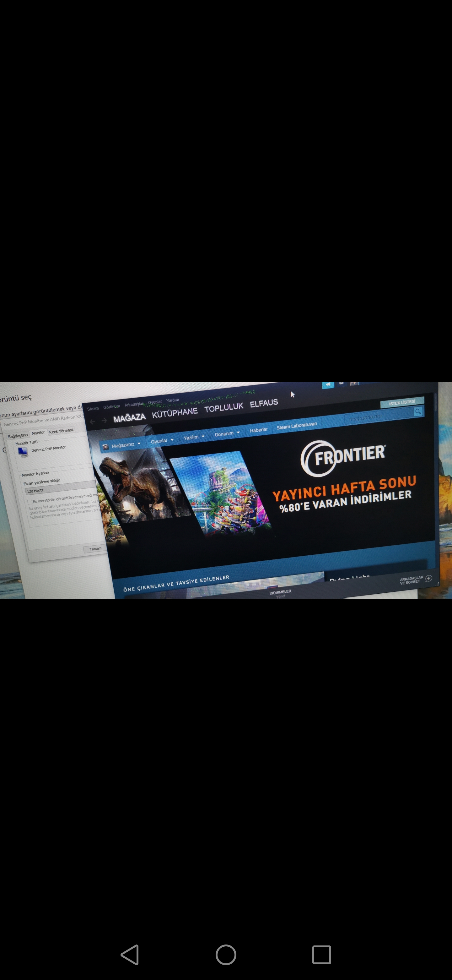Click the plus icon next to Arkadaşlar ve Sohbet
The image size is (452, 980).
429,578
